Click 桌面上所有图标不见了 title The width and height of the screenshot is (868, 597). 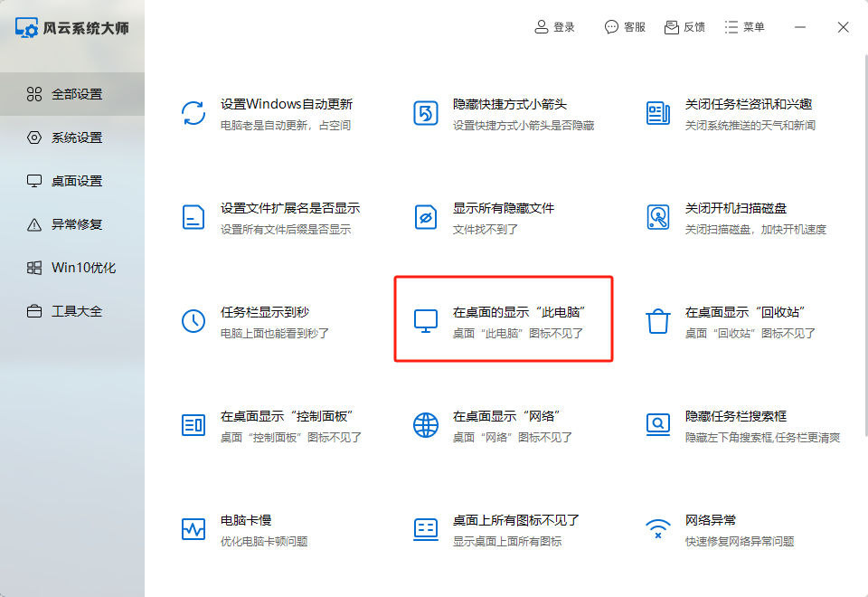point(516,521)
